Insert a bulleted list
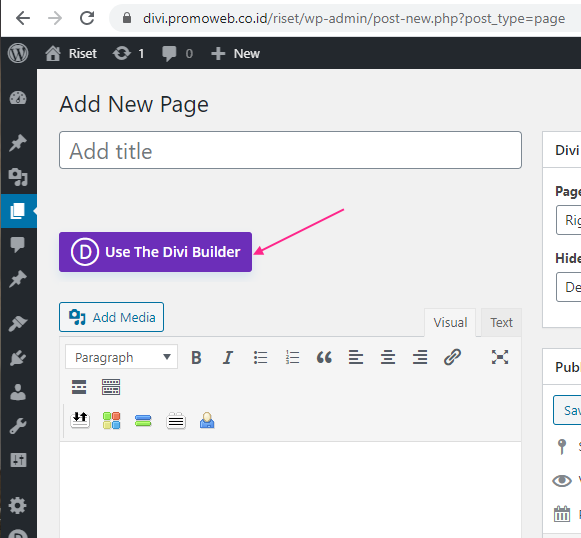 [260, 358]
